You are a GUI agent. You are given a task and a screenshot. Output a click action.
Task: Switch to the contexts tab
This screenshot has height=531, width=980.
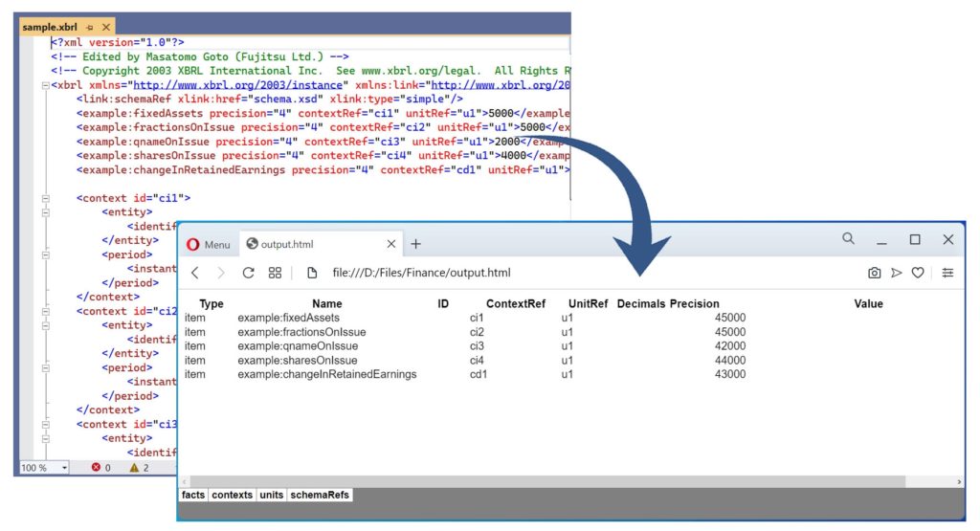point(233,495)
